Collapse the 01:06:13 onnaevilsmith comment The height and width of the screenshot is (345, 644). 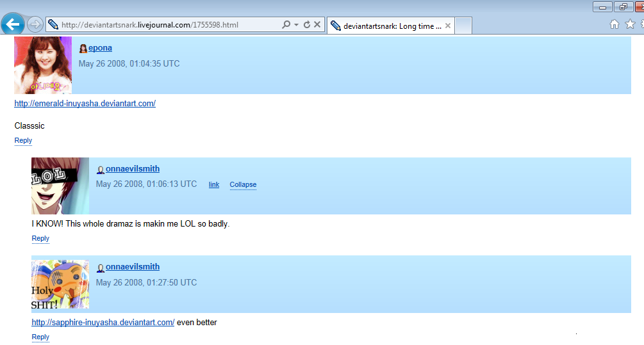pos(243,185)
